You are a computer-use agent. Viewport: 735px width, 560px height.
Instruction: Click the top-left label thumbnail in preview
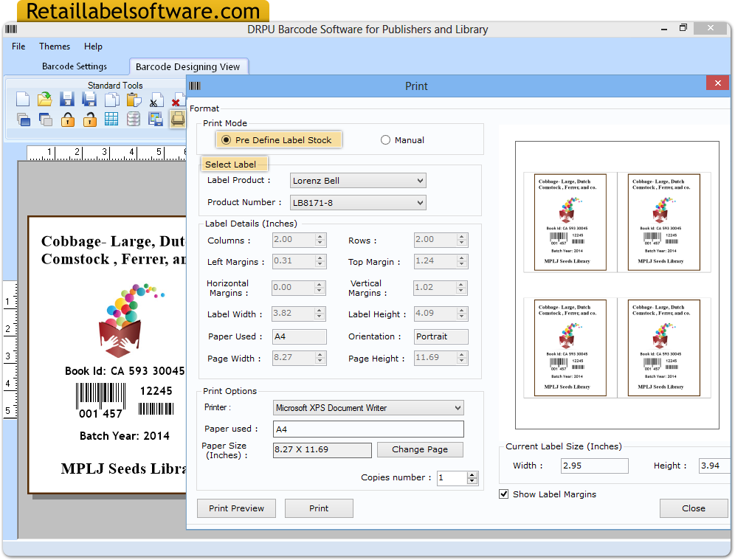(x=570, y=222)
